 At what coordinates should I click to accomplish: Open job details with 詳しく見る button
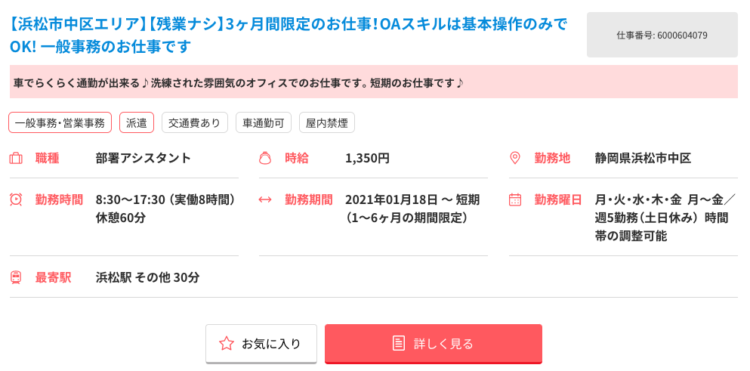pyautogui.click(x=433, y=343)
